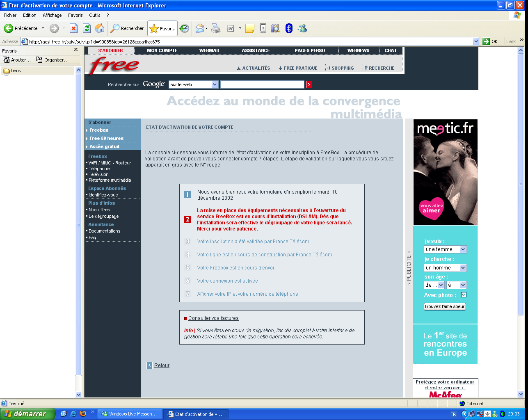Image resolution: width=528 pixels, height=420 pixels.
Task: Select the WEBMAIL tab
Action: 210,50
